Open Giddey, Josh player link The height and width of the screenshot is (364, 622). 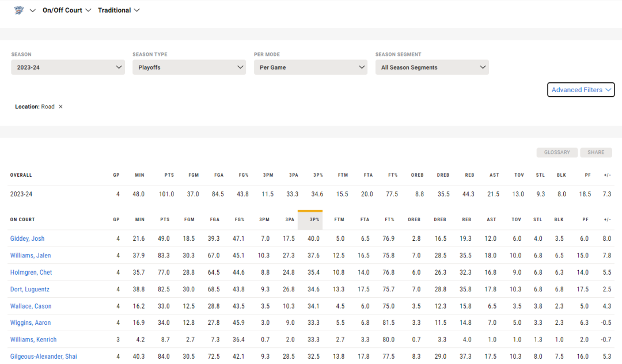pos(28,238)
